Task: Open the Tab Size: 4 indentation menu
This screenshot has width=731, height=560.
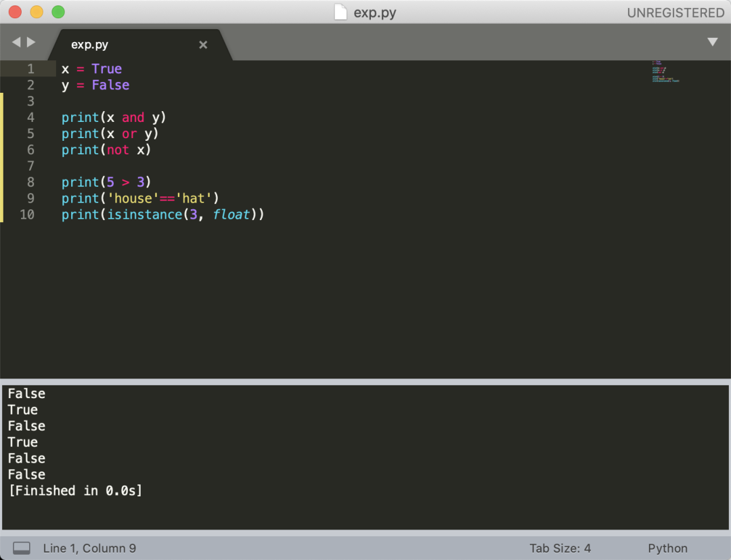Action: (x=560, y=548)
